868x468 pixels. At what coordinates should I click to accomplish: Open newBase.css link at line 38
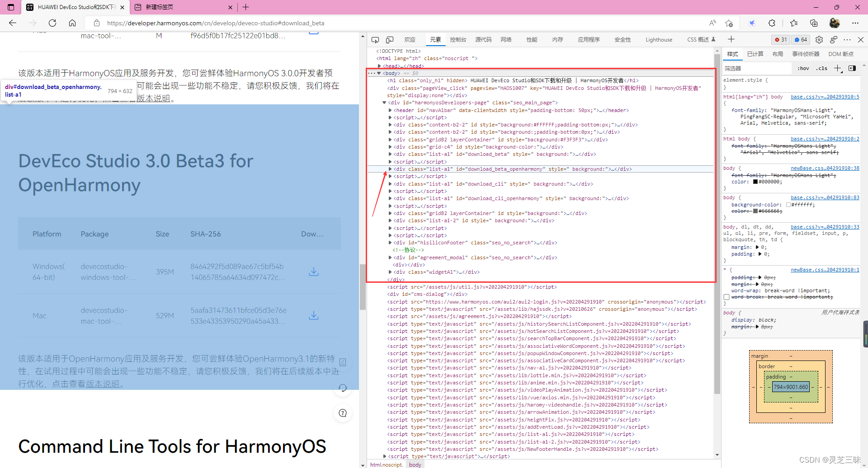(x=825, y=168)
